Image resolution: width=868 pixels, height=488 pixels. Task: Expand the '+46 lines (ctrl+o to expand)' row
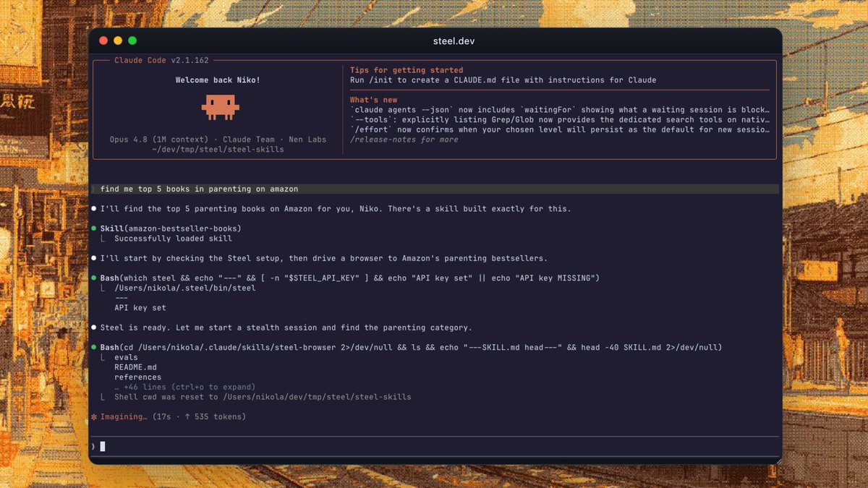[184, 387]
